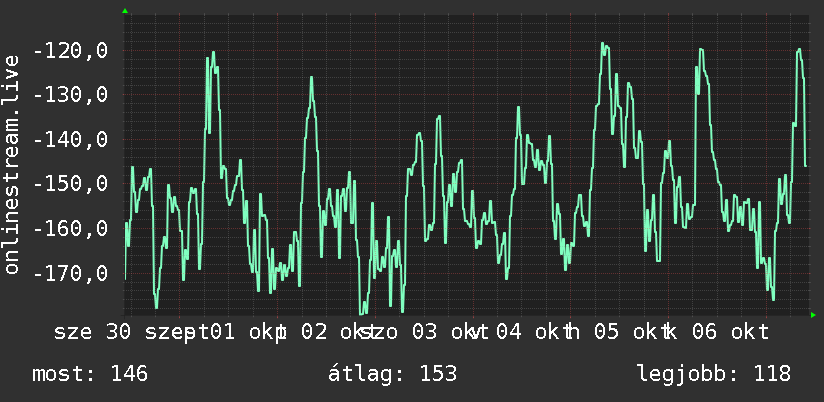Screen dimensions: 824x402
Task: Click the 'most: 146' current value
Action: 90,374
